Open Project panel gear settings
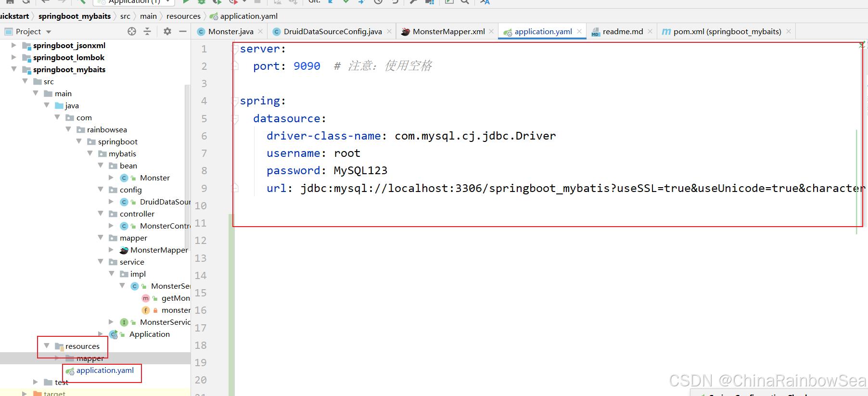868x396 pixels. point(167,31)
